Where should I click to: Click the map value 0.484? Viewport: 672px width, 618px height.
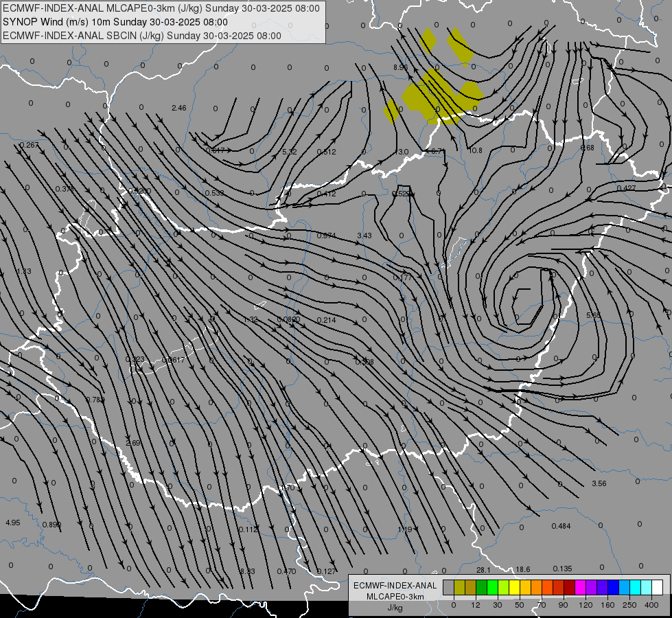[561, 526]
